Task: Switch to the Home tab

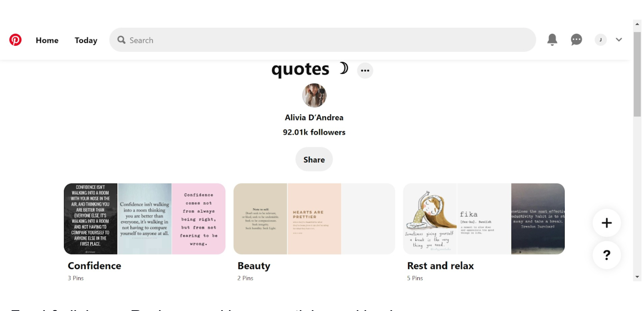Action: (47, 40)
